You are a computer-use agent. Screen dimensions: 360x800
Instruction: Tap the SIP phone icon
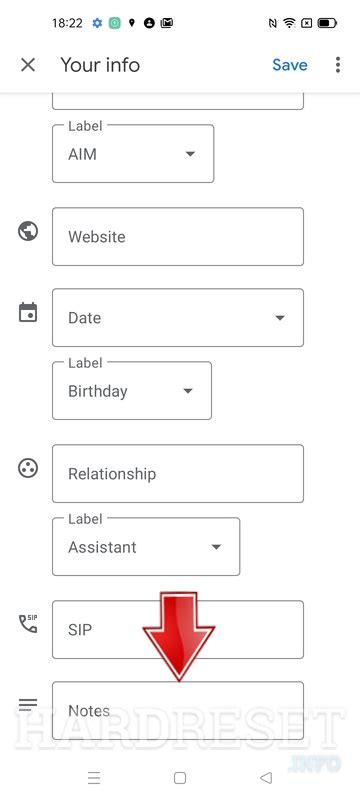28,623
